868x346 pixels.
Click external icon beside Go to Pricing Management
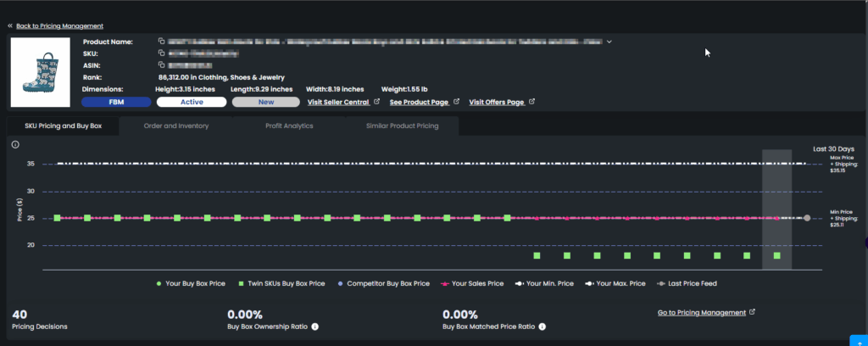click(x=753, y=312)
